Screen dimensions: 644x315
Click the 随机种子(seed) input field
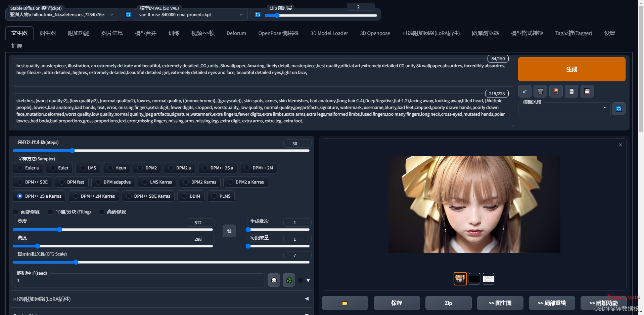pyautogui.click(x=139, y=280)
